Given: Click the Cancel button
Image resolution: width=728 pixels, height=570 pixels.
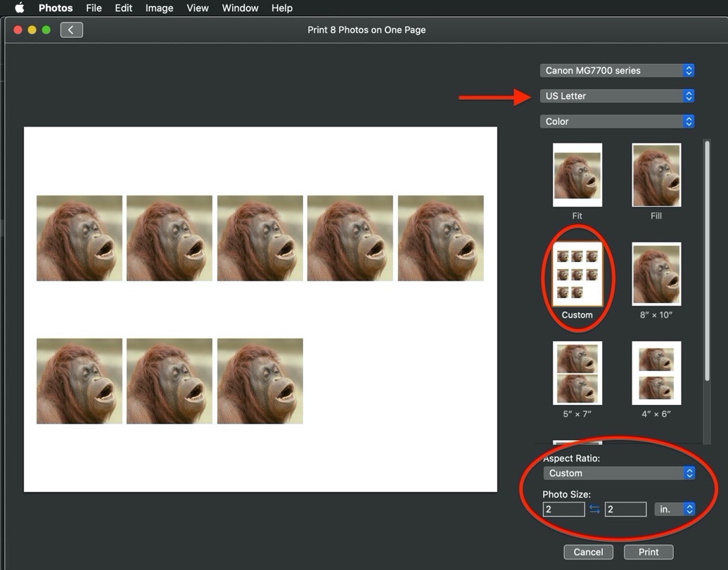Looking at the screenshot, I should pyautogui.click(x=588, y=552).
